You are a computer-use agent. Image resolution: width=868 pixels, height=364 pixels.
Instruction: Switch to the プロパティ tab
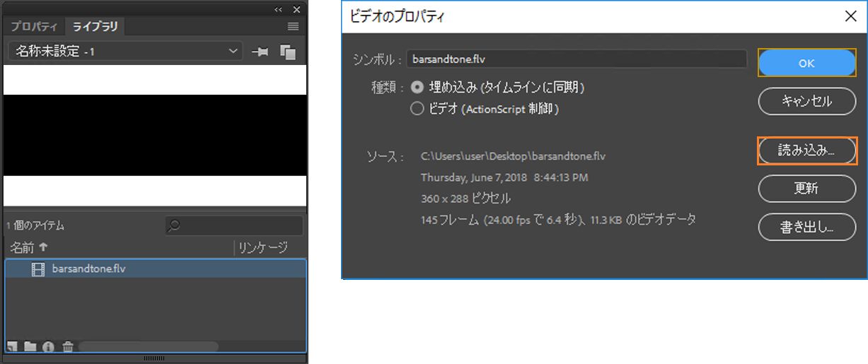34,27
